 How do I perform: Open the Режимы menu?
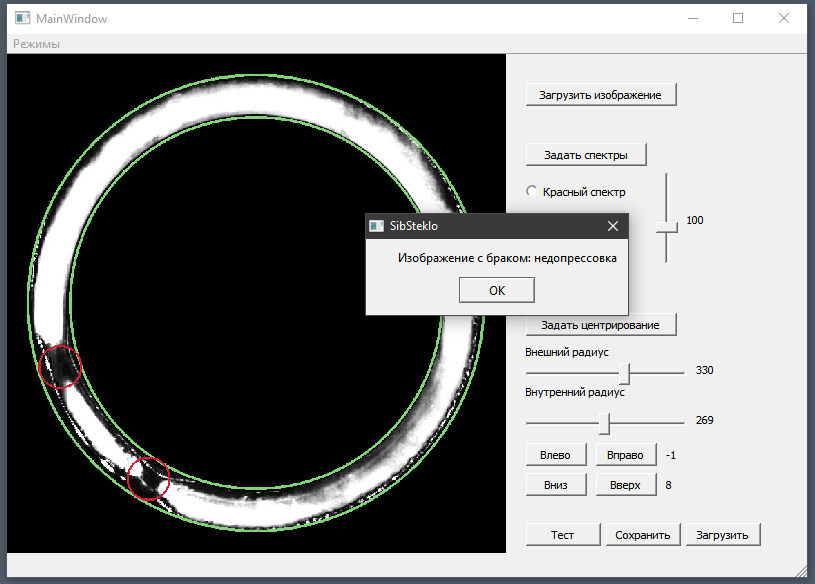pyautogui.click(x=36, y=44)
